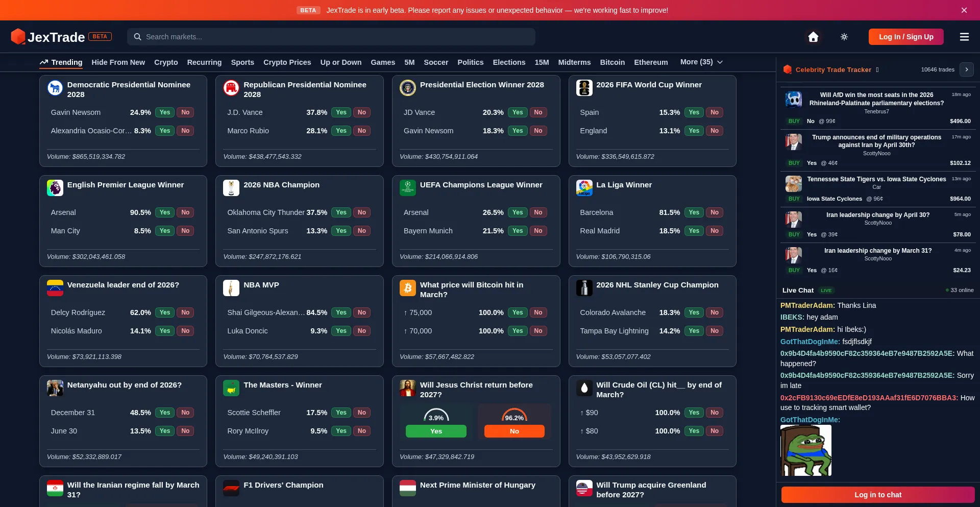Screen dimensions: 980x507
Task: Go to the Home icon
Action: point(813,37)
